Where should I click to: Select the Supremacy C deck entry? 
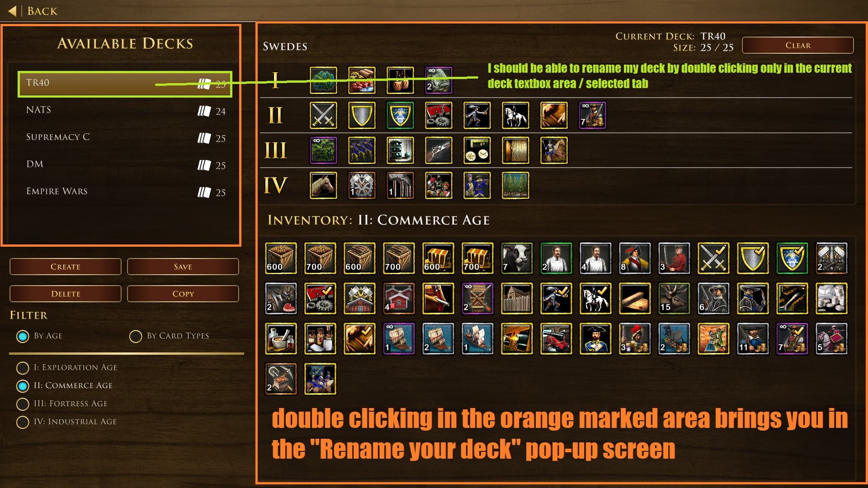click(x=125, y=138)
